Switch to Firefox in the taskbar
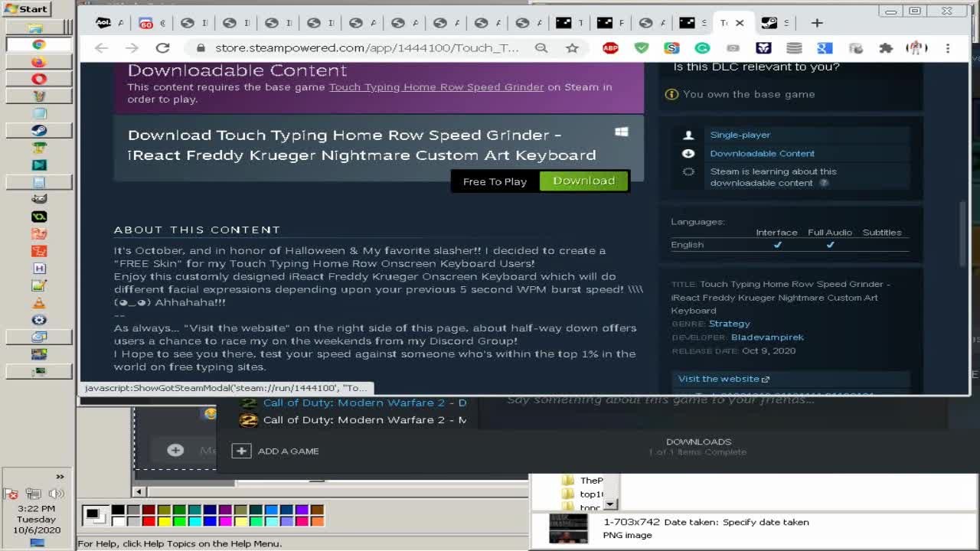980x551 pixels. tap(39, 62)
